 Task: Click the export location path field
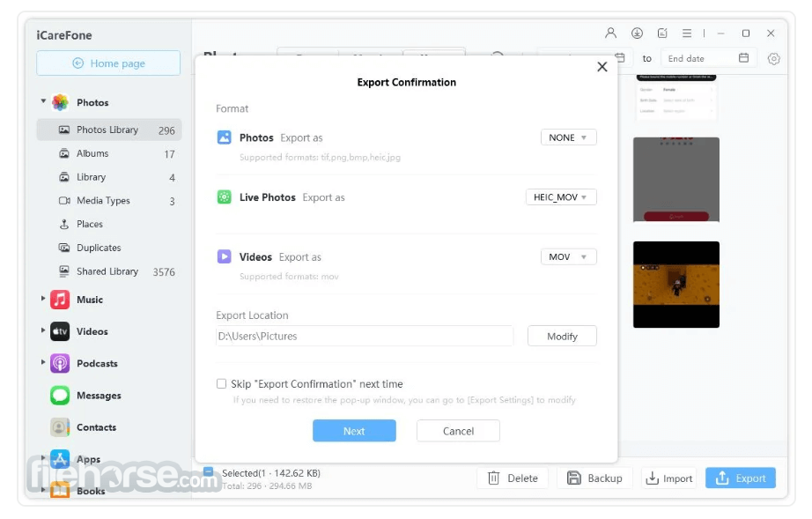coord(365,336)
